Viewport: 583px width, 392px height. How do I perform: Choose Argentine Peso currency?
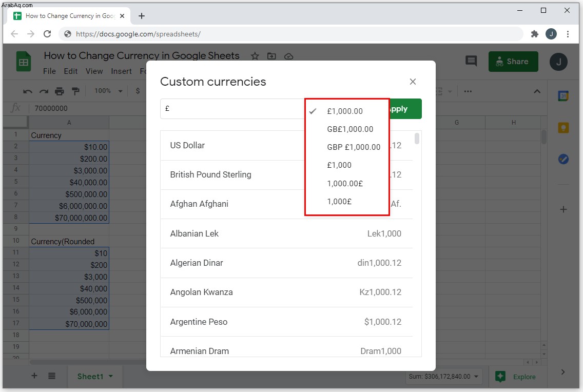[x=286, y=322]
